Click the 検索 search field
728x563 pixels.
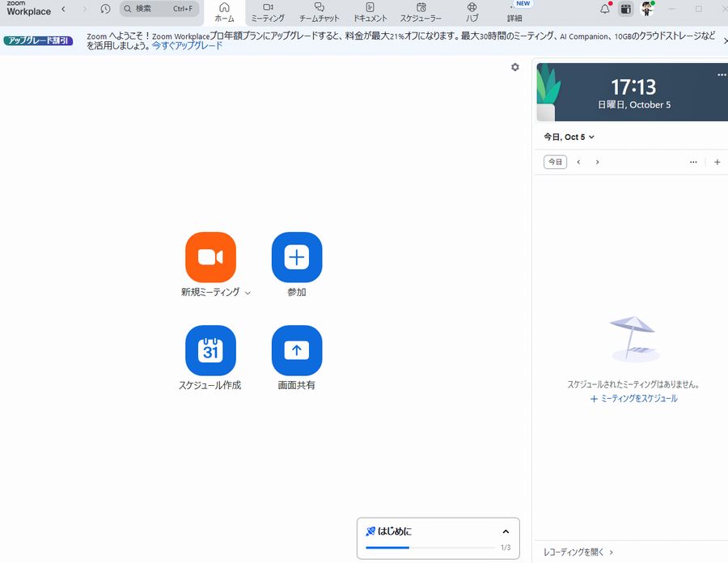(x=159, y=9)
